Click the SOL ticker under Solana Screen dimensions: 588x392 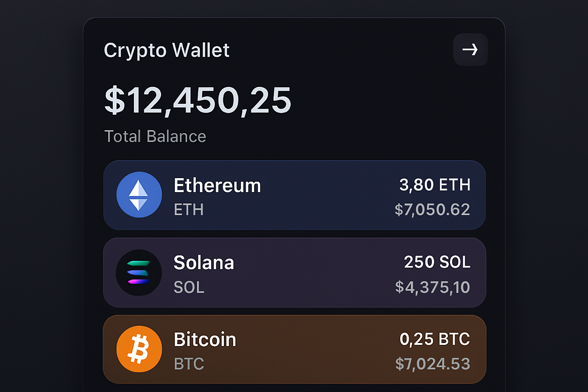tap(189, 287)
